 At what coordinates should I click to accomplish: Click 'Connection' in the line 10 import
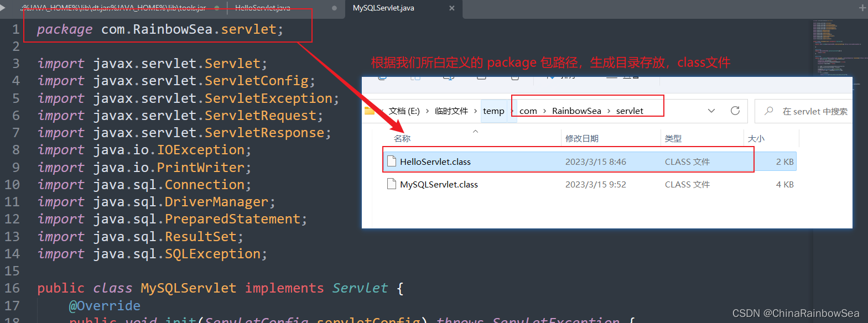[205, 184]
